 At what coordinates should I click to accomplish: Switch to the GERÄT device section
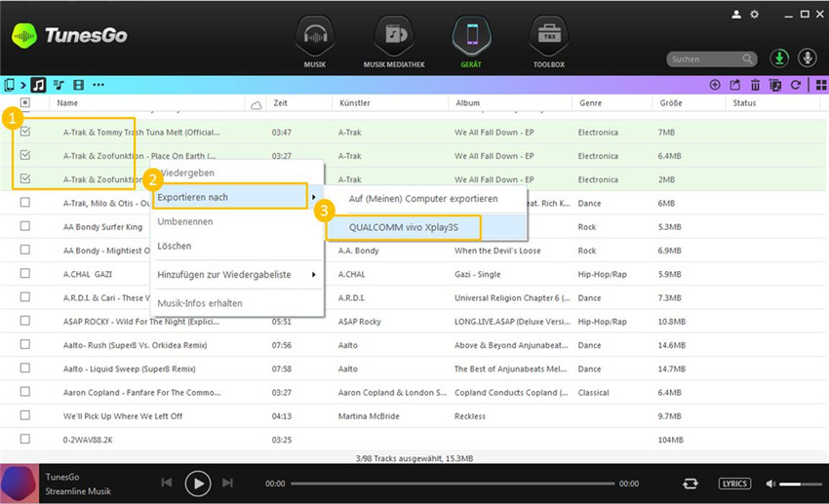click(x=472, y=36)
